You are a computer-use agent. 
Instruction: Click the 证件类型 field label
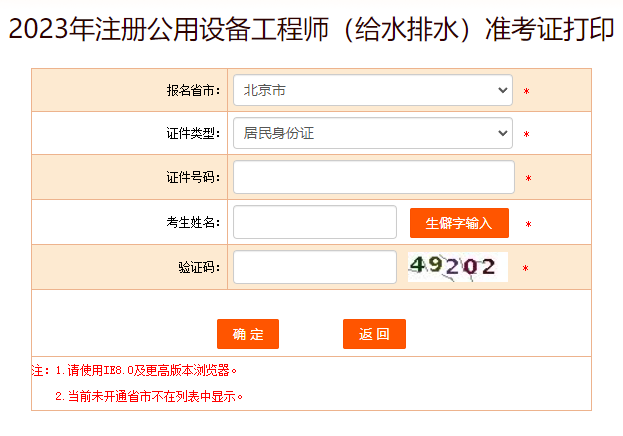pos(193,134)
